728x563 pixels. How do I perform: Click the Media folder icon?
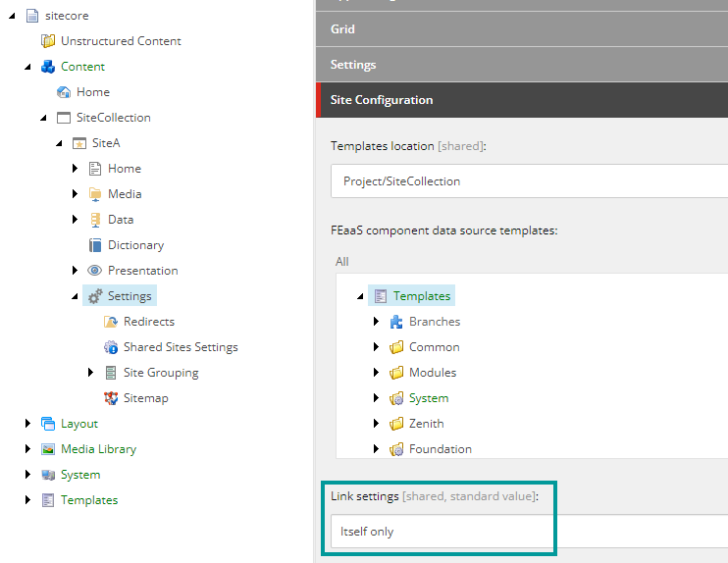click(x=95, y=194)
